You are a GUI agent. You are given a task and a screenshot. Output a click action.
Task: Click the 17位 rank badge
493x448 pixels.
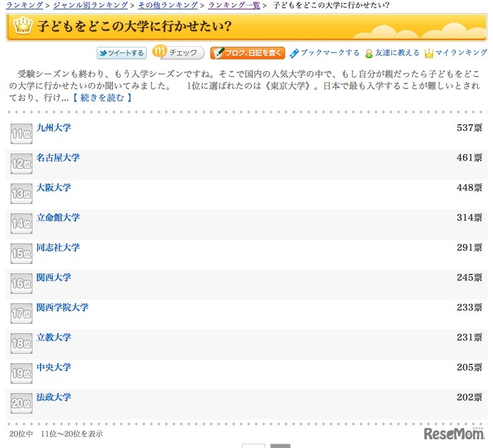tap(21, 313)
